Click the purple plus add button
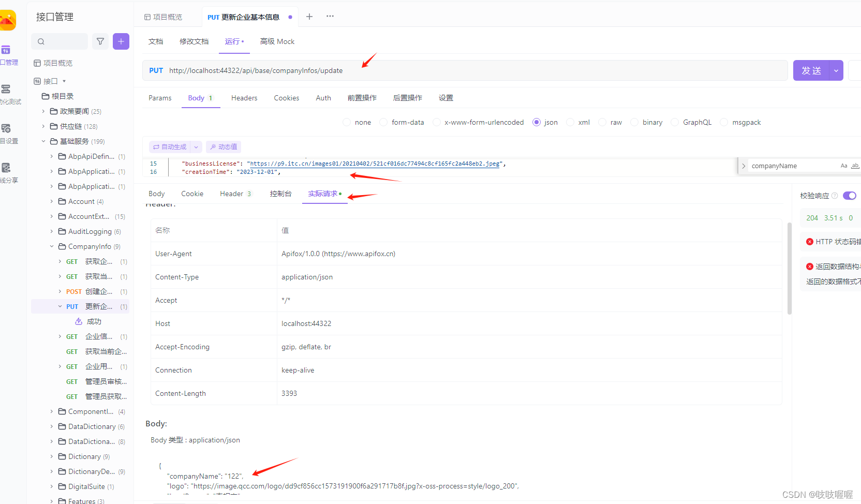 [121, 41]
